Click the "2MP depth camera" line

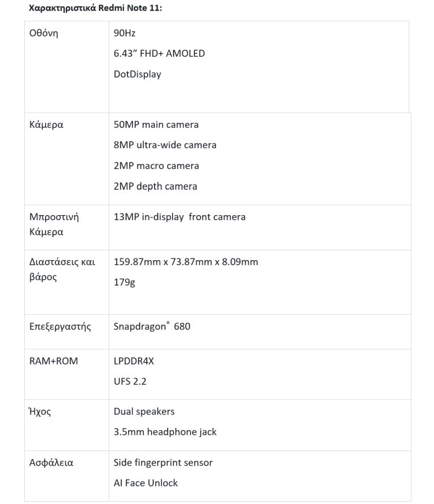155,186
